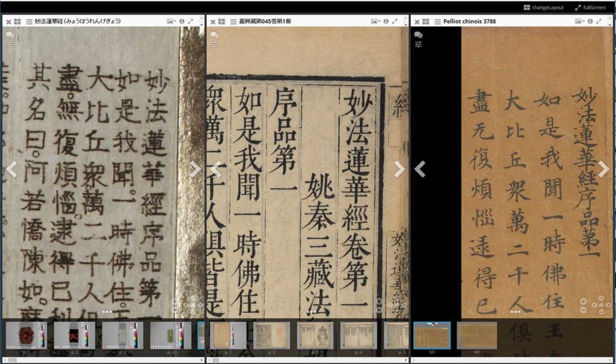Open image manipulation sliders in 妙法蓮華経 window
Viewport: 616px width, 364px height.
pyautogui.click(x=10, y=45)
